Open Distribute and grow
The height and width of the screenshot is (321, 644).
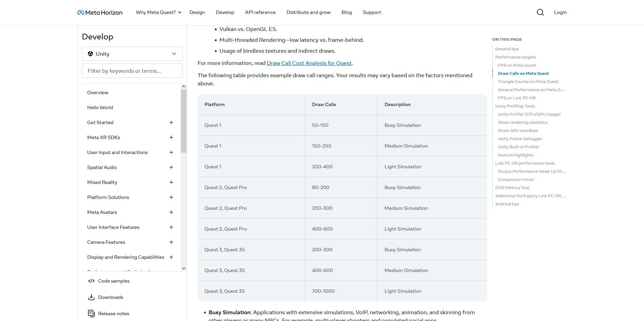click(309, 12)
